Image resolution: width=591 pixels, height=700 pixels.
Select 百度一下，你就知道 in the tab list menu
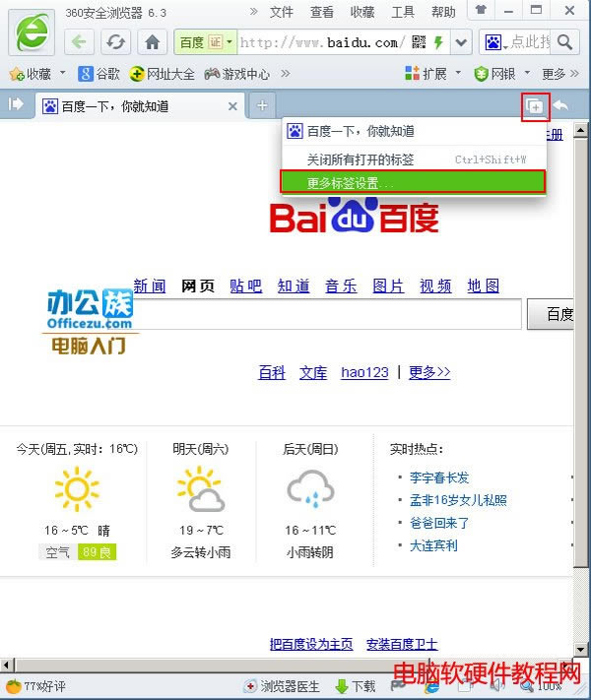(414, 131)
